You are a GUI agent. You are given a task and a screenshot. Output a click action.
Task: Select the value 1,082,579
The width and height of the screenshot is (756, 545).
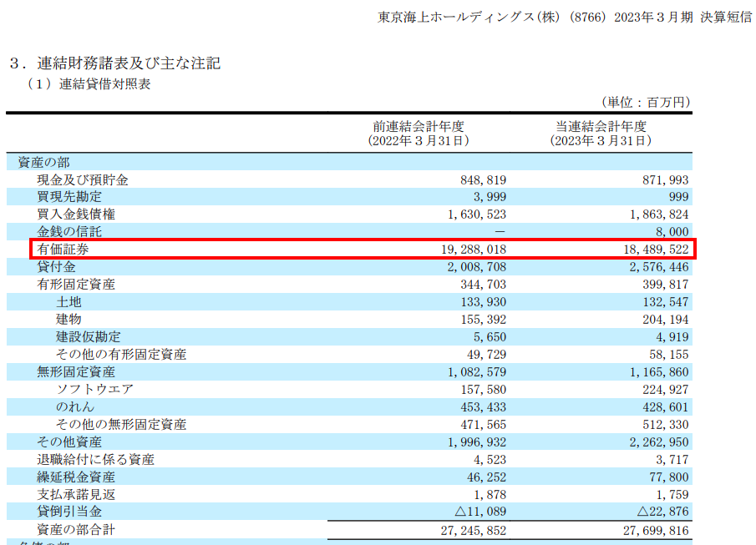point(477,372)
